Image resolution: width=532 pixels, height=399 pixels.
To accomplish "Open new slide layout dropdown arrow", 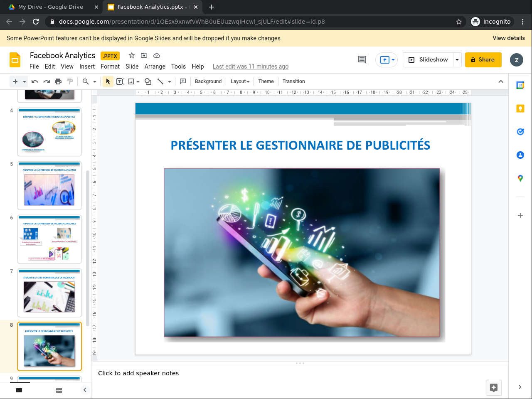I will point(25,81).
